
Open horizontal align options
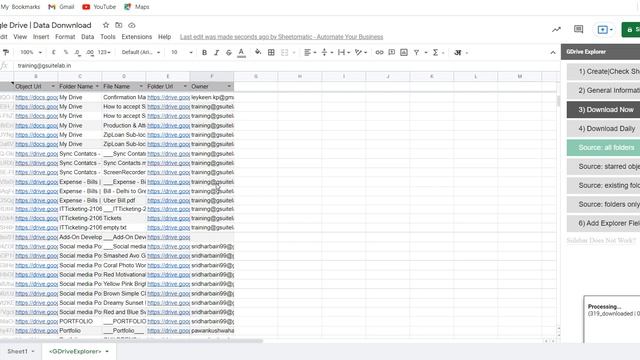(x=310, y=52)
